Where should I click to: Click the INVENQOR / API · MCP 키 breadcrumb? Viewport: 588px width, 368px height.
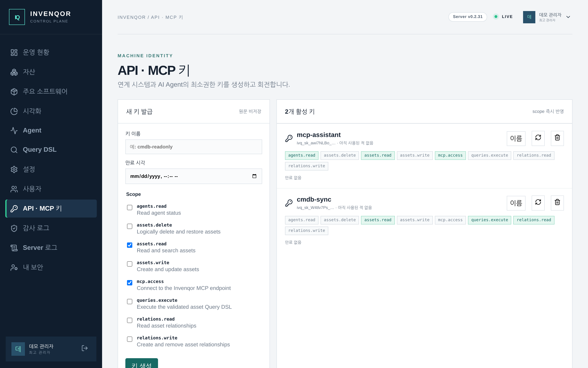[150, 17]
